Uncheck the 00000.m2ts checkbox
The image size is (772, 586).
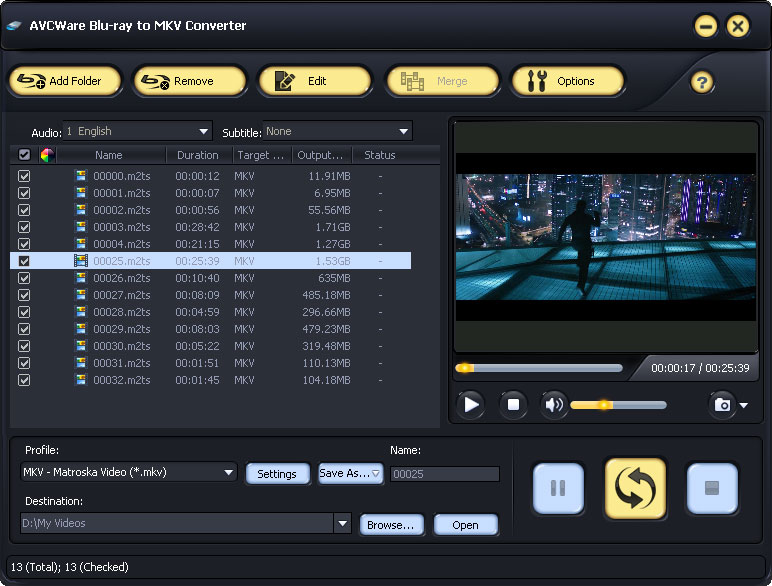click(24, 176)
